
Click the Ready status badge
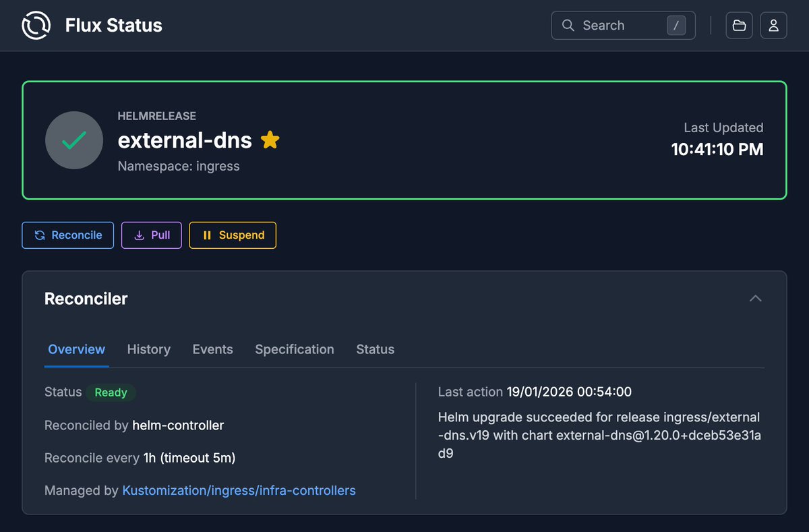(111, 392)
